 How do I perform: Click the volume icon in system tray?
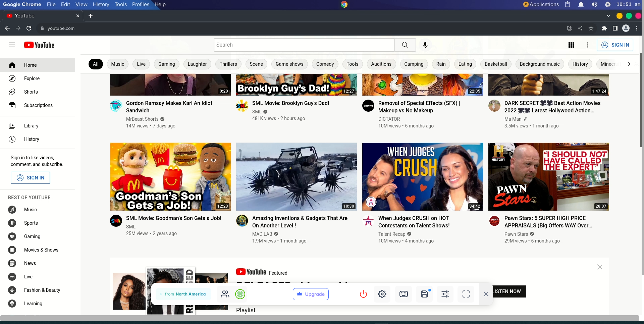(x=594, y=4)
